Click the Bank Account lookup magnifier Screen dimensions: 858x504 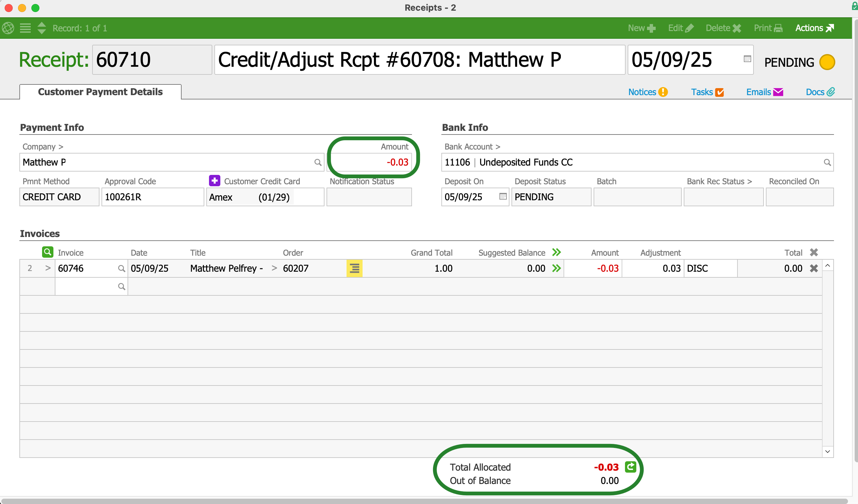(827, 162)
